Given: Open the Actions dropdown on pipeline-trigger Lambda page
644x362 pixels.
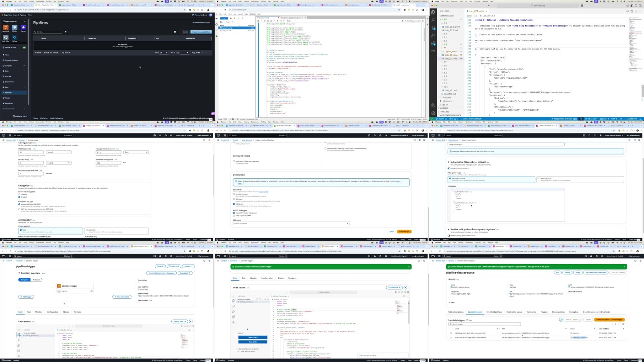Looking at the screenshot, I should coord(188,266).
